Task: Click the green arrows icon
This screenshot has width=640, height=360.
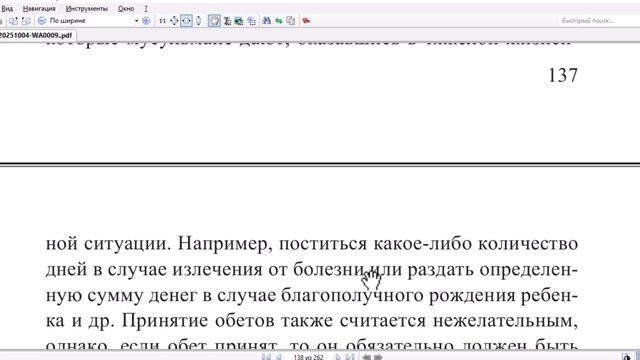Action: point(279,21)
